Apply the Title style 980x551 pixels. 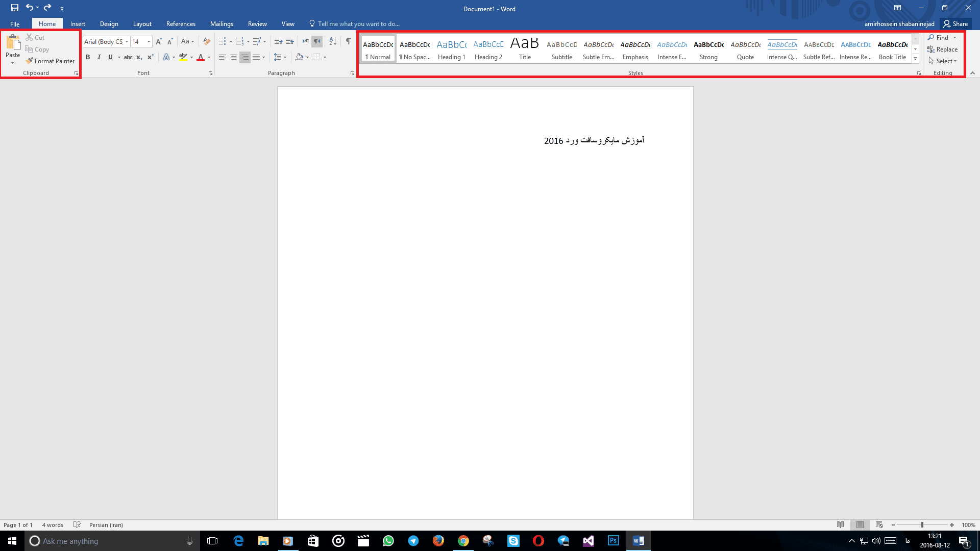point(525,49)
